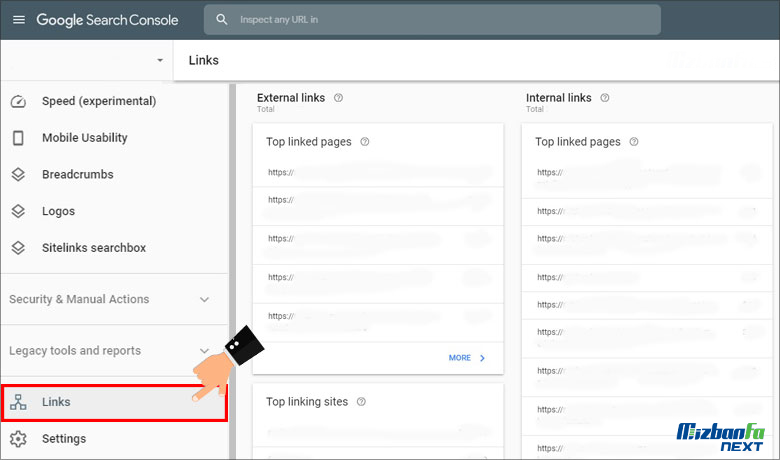Click the Links network icon in sidebar
Screen dimensions: 780x460
point(18,402)
